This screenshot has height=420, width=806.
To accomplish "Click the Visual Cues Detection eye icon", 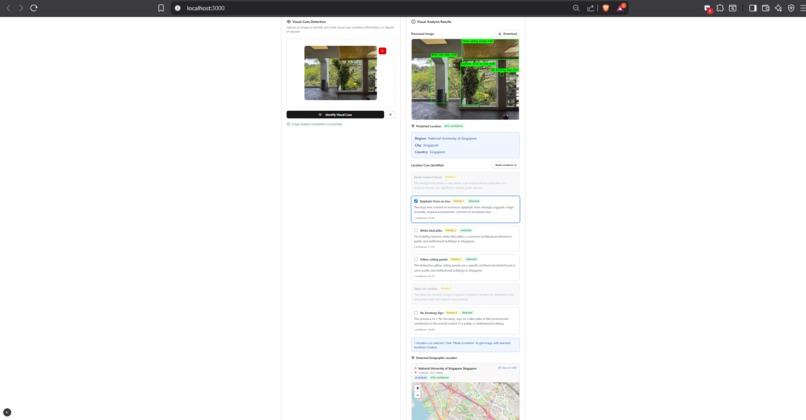I will (288, 22).
